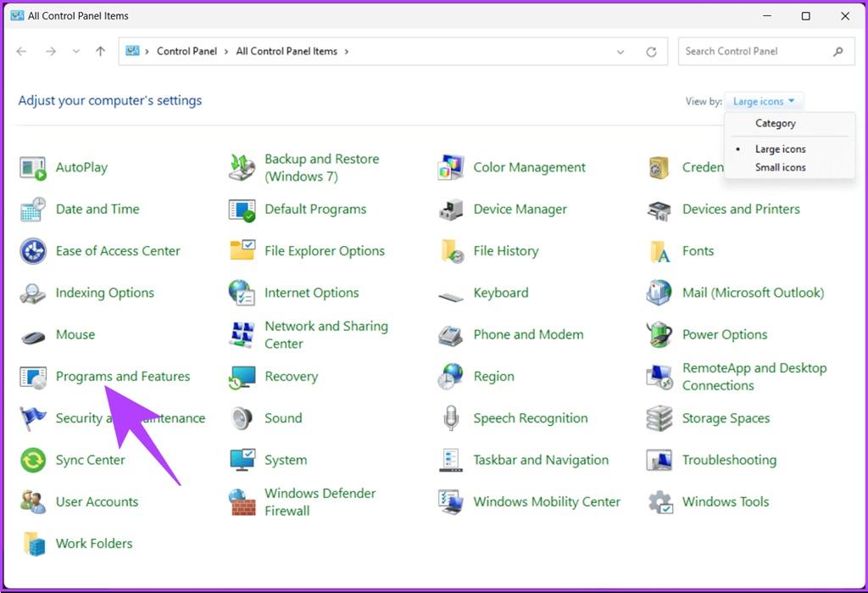This screenshot has width=868, height=593.
Task: Open the Fonts folder icon
Action: click(x=659, y=251)
